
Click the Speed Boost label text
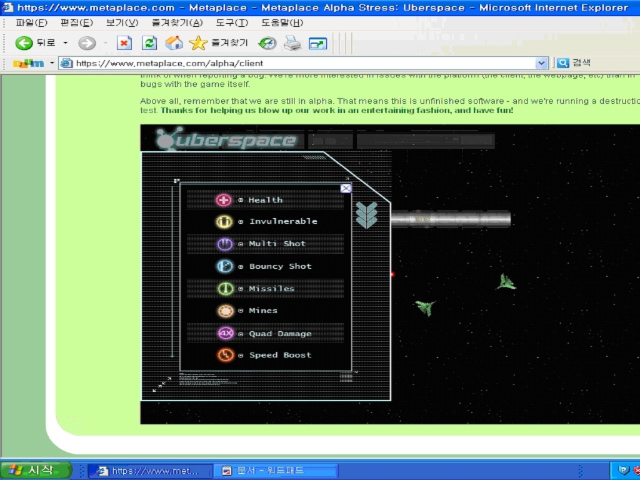click(x=280, y=355)
